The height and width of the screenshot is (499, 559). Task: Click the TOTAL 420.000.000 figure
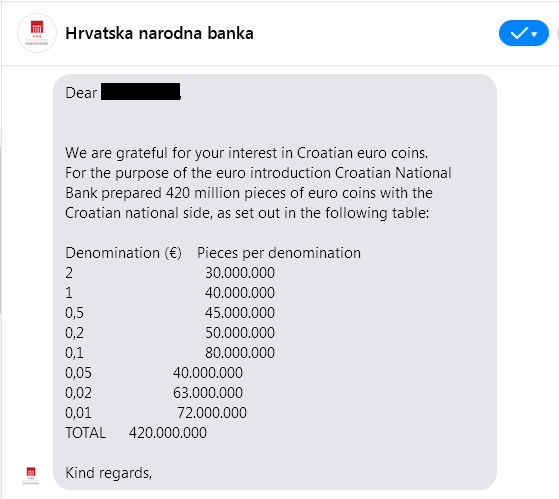[168, 433]
